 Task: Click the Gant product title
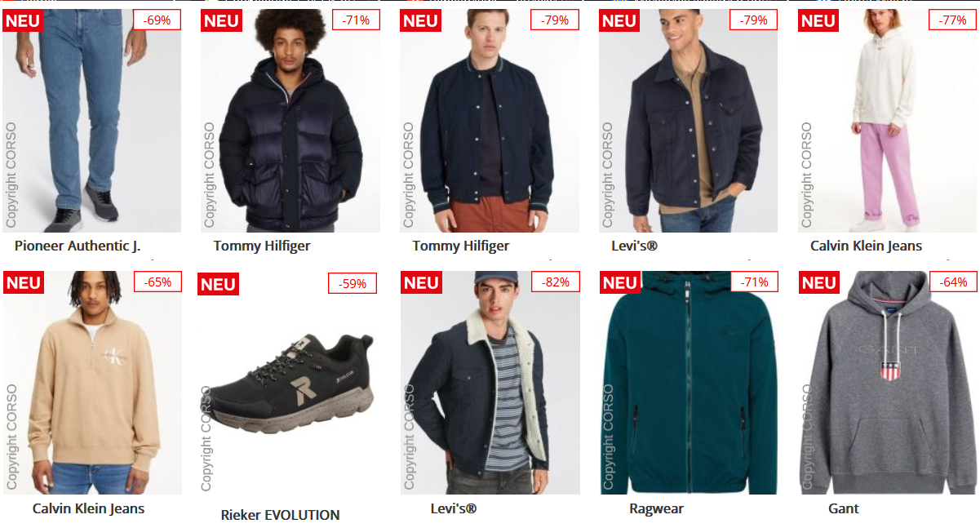click(844, 508)
